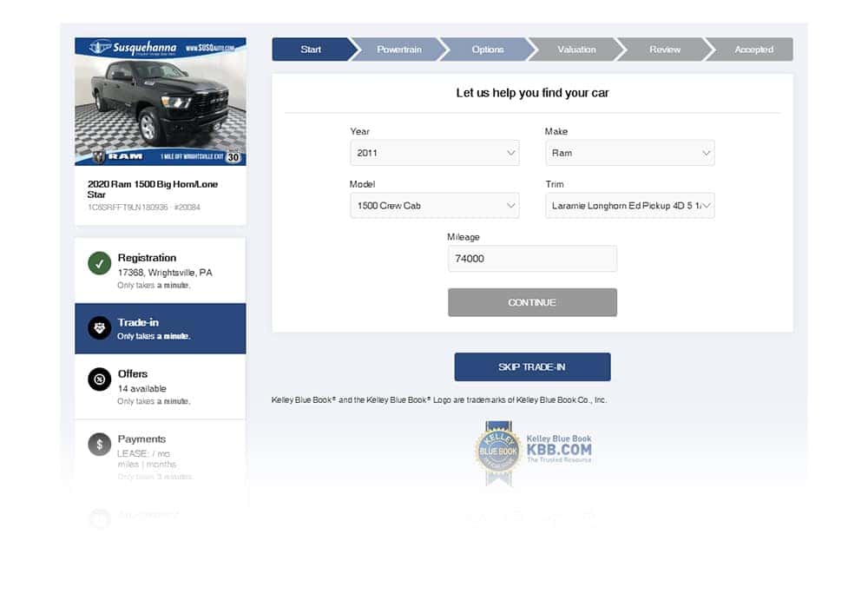Image resolution: width=868 pixels, height=607 pixels.
Task: Select the Trade-in sidebar section
Action: click(x=161, y=328)
